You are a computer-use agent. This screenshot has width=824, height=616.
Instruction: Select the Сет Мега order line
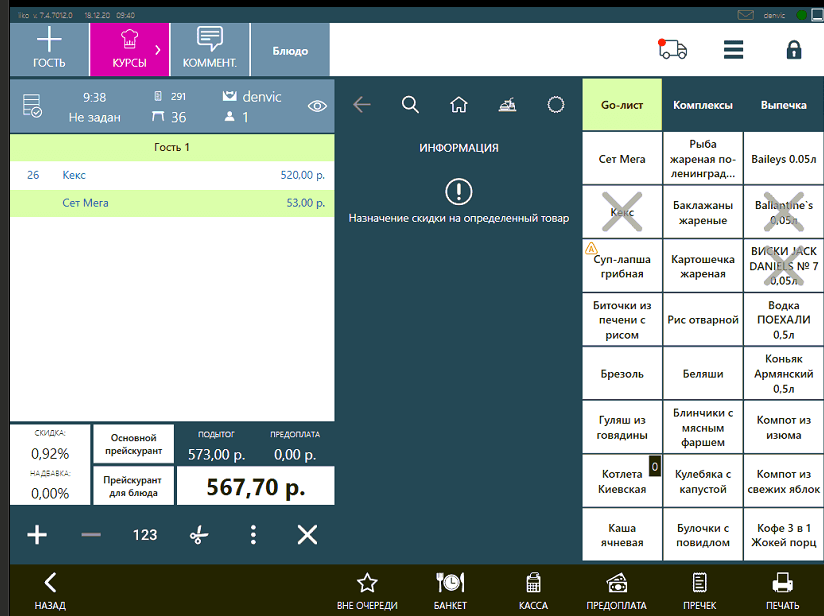pyautogui.click(x=172, y=203)
